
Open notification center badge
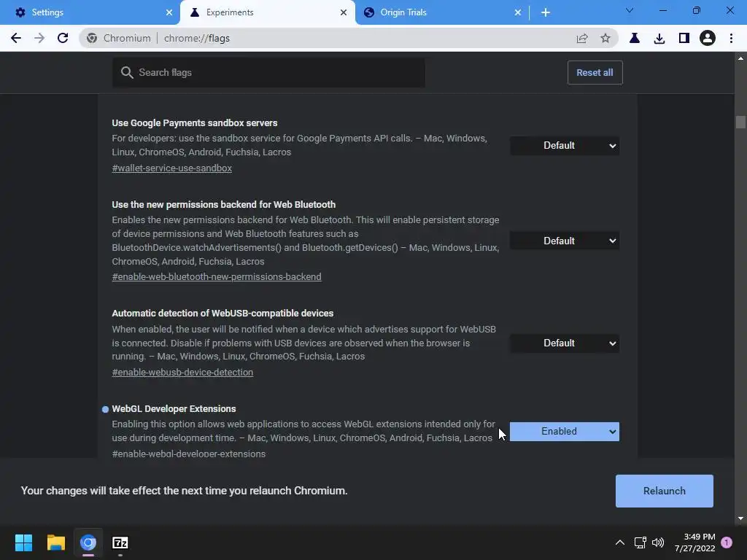pos(727,542)
